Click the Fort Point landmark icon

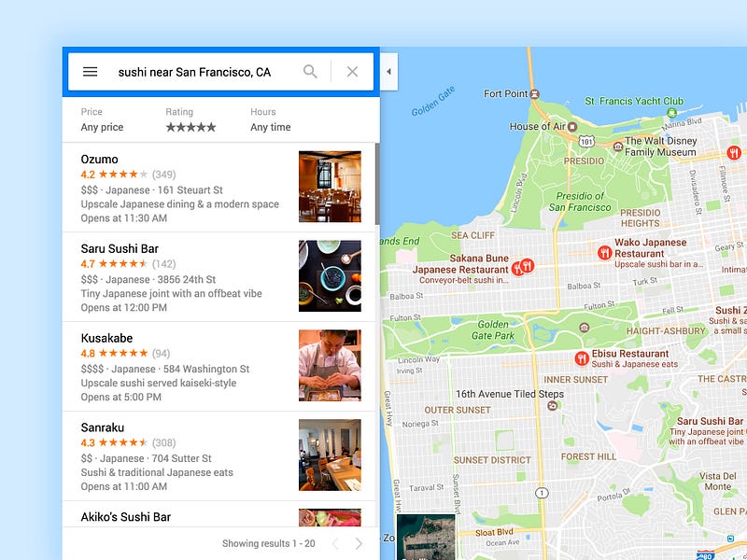click(x=534, y=94)
